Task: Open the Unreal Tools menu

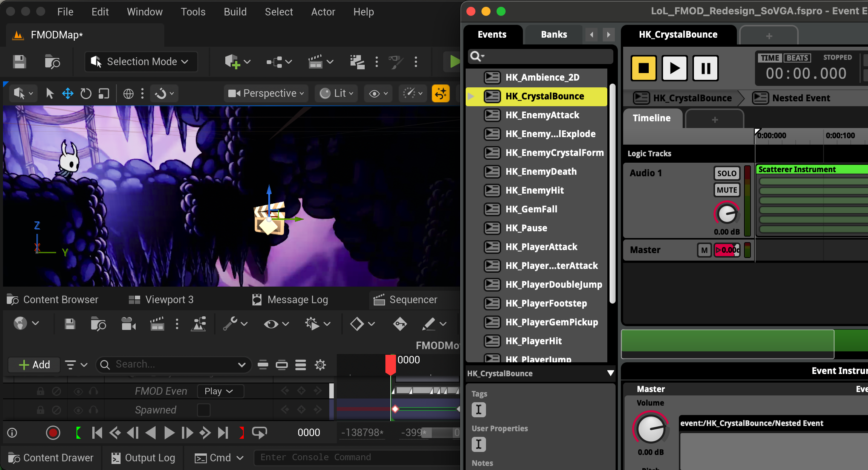Action: click(x=193, y=12)
